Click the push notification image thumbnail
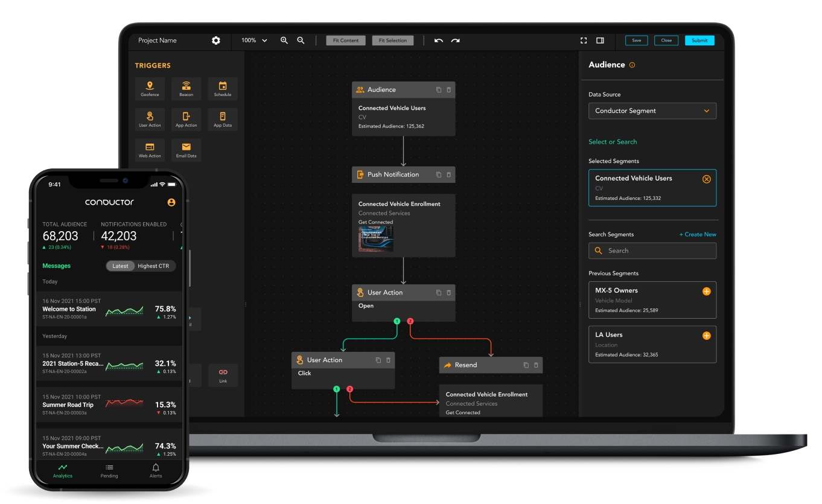 (376, 240)
